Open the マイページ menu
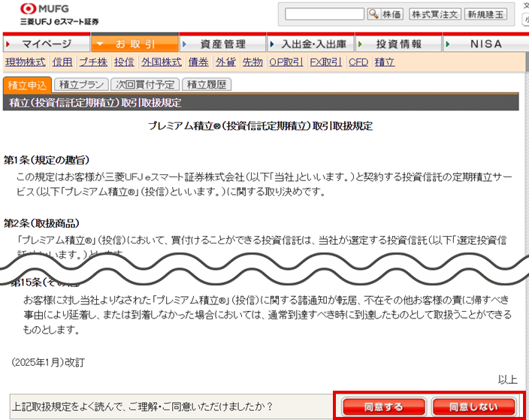This screenshot has width=529, height=420. pos(45,44)
